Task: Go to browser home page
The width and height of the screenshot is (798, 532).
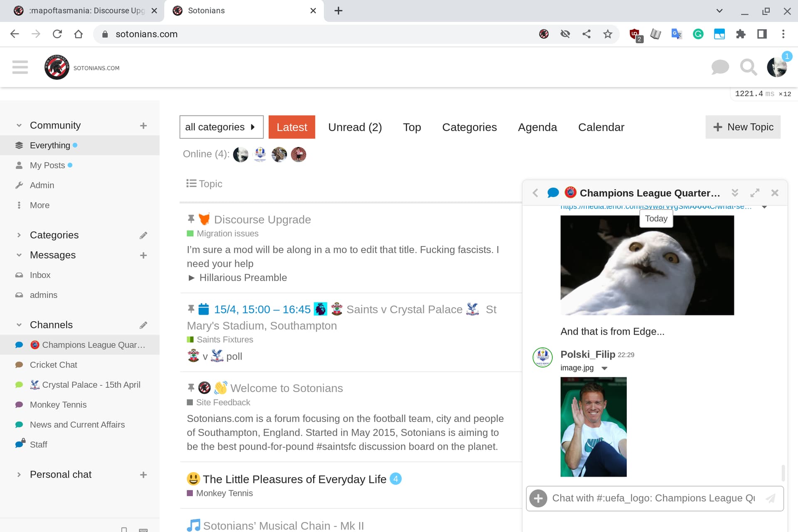Action: [x=79, y=34]
